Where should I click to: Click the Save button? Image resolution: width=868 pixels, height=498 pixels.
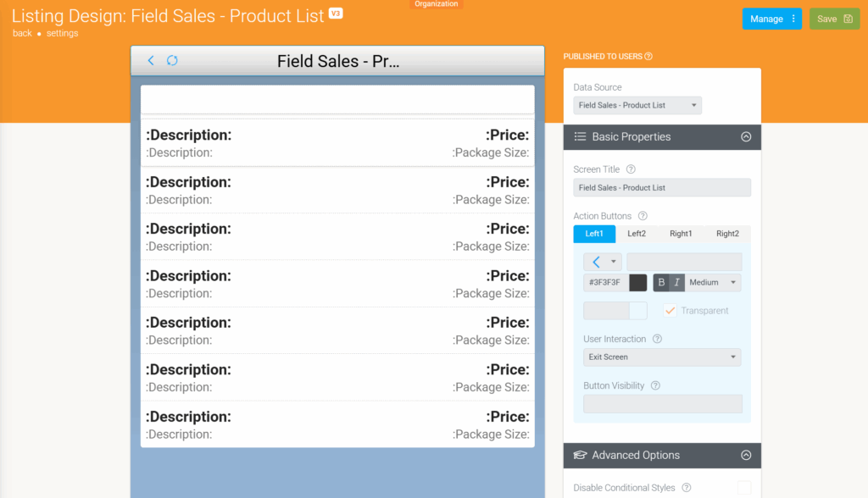tap(834, 19)
